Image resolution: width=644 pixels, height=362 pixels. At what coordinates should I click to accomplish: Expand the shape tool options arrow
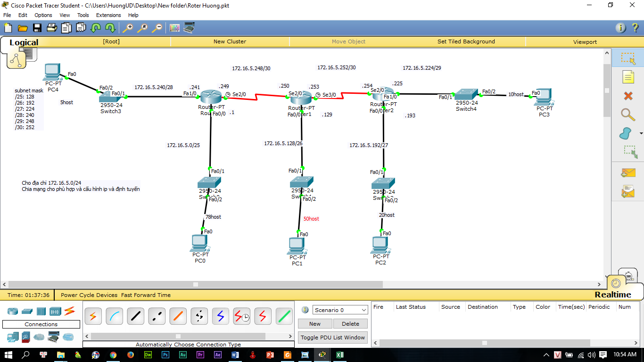click(x=640, y=134)
